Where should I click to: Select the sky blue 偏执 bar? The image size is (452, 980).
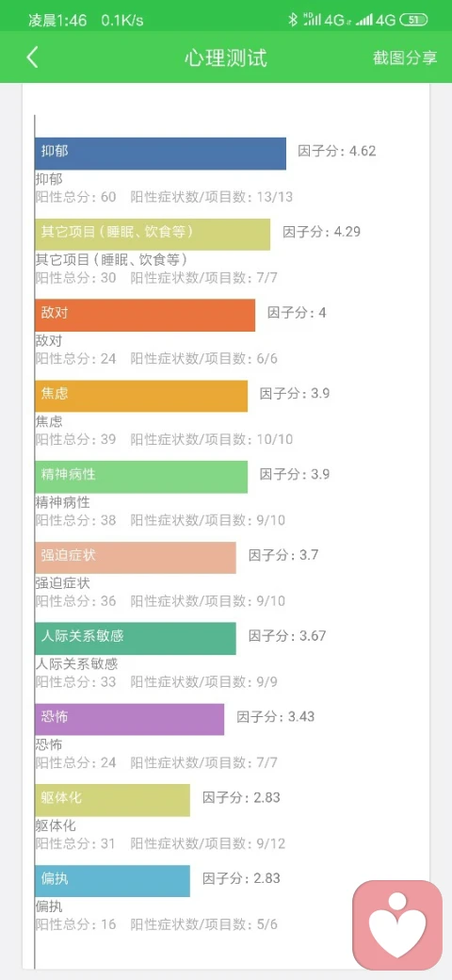(x=112, y=881)
